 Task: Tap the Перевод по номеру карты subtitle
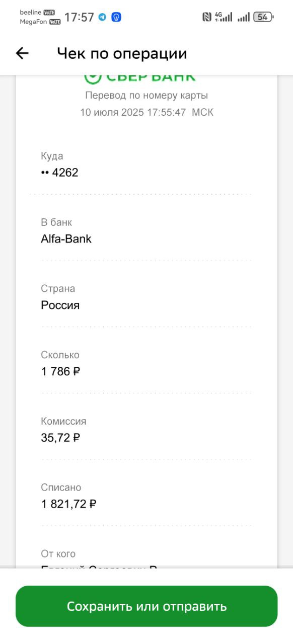click(146, 96)
